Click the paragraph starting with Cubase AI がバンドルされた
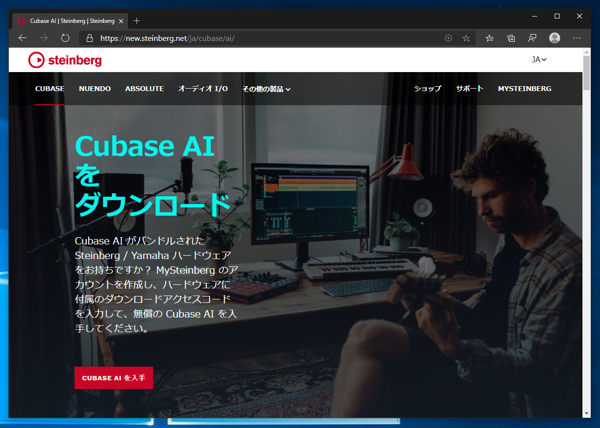 pos(156,284)
